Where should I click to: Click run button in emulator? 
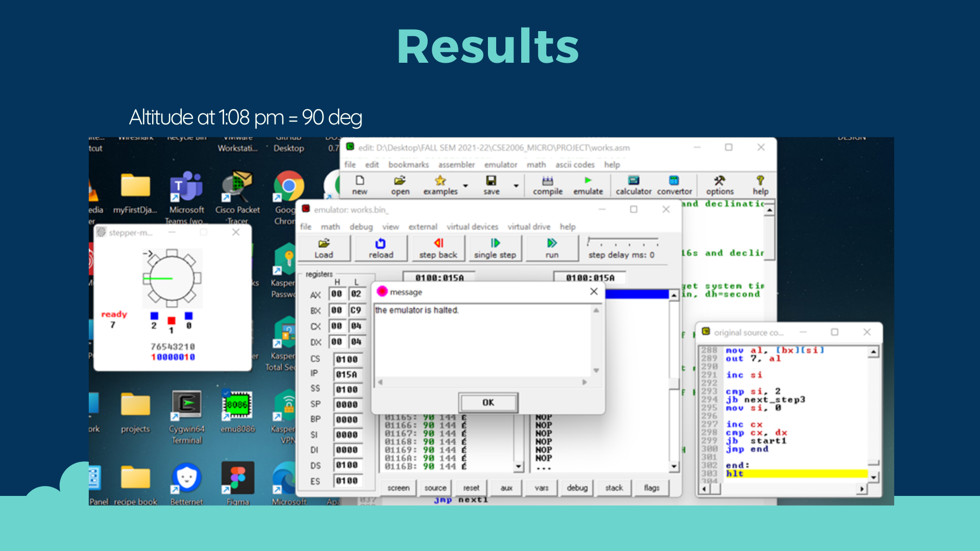click(x=552, y=248)
